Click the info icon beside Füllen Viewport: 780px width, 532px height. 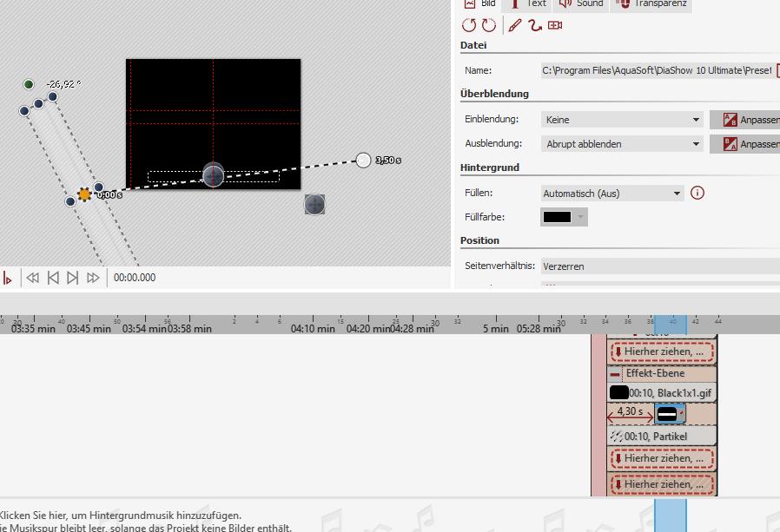click(697, 193)
